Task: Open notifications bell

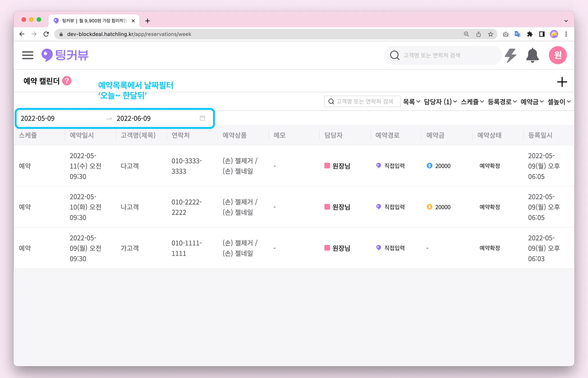Action: coord(532,55)
